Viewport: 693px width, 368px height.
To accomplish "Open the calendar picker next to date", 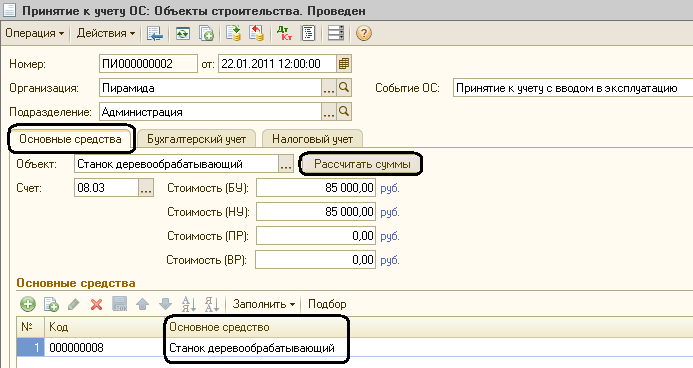I will pyautogui.click(x=344, y=64).
